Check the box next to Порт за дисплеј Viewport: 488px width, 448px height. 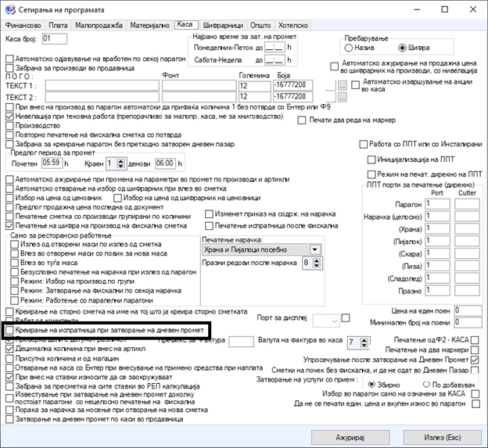346,318
